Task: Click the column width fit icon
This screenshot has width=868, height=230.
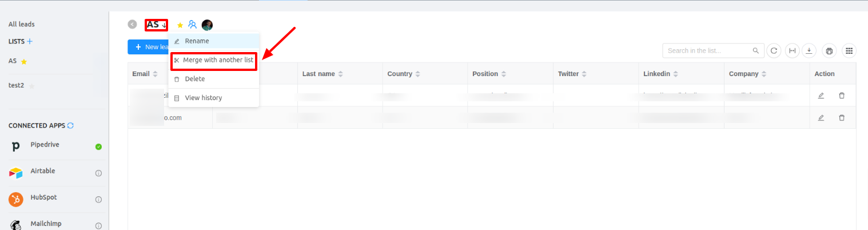Action: 792,50
